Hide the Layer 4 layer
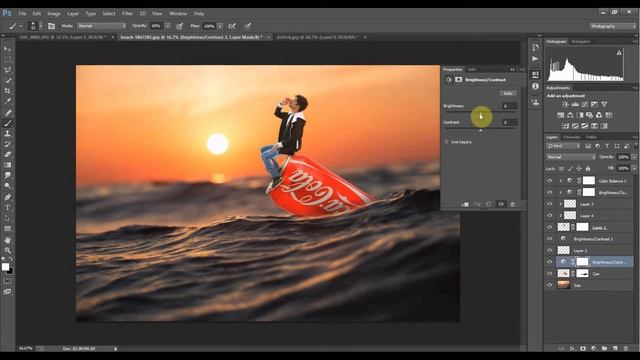 pos(549,216)
